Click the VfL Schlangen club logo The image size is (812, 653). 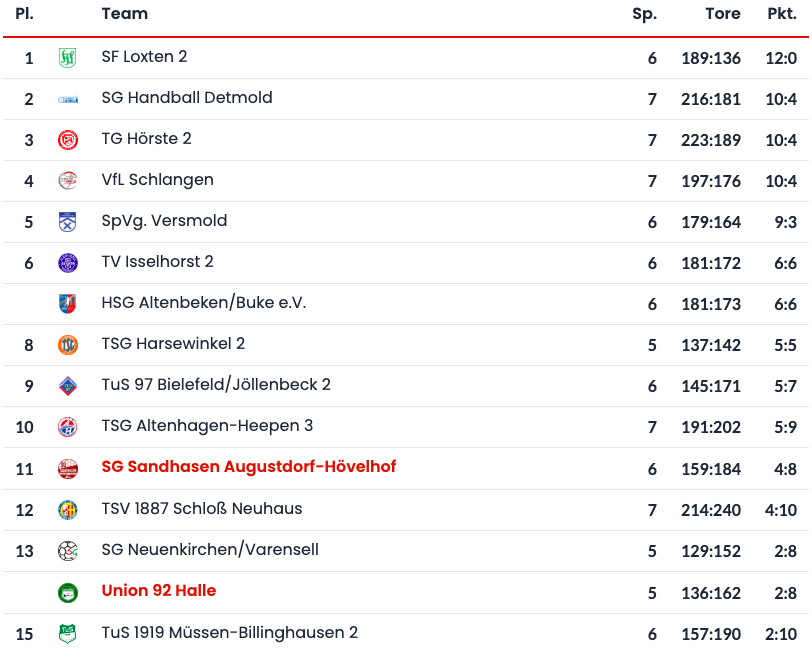click(x=67, y=181)
